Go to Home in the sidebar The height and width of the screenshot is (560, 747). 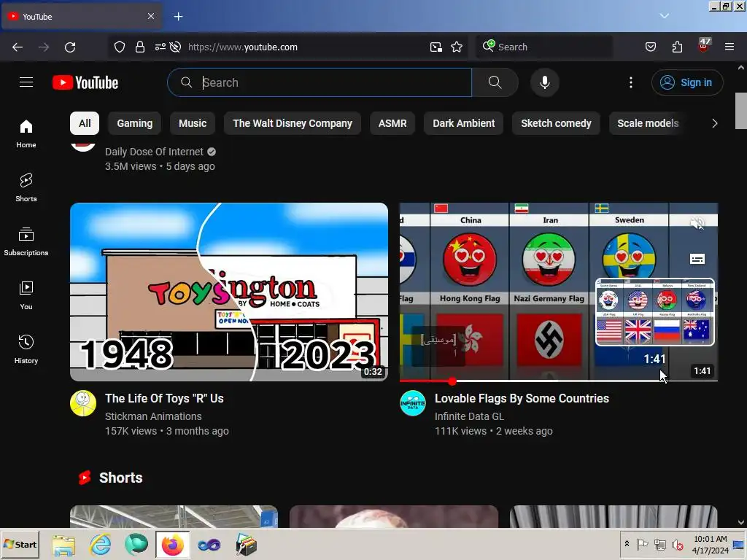tap(26, 134)
